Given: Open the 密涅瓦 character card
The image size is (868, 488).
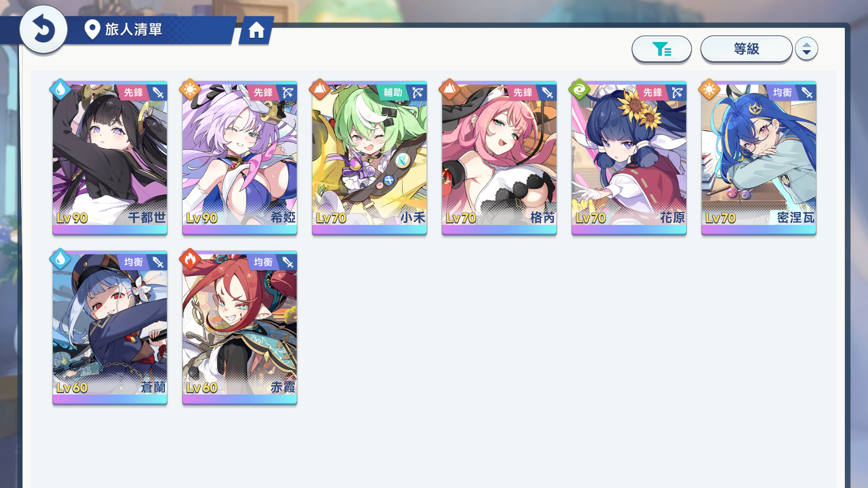Looking at the screenshot, I should point(759,158).
